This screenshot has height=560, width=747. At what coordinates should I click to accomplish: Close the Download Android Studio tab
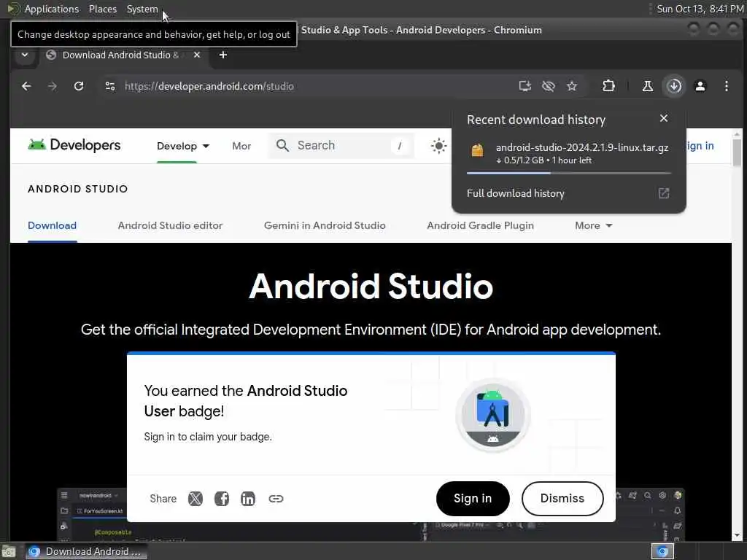click(x=197, y=55)
